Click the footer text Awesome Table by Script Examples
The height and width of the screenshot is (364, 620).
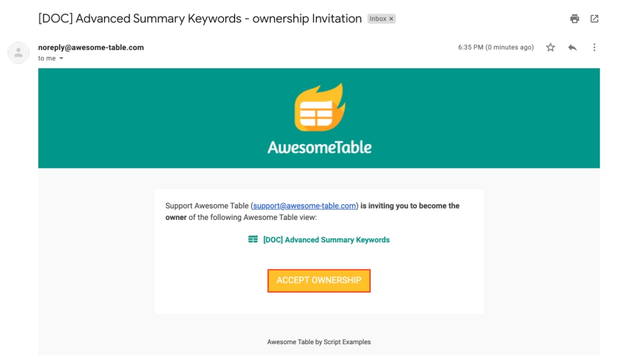tap(319, 342)
